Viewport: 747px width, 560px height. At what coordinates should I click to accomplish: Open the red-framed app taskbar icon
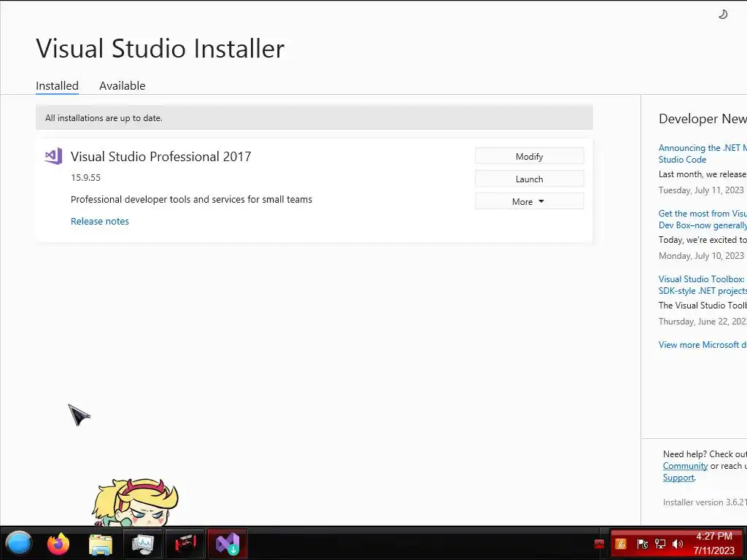(185, 544)
